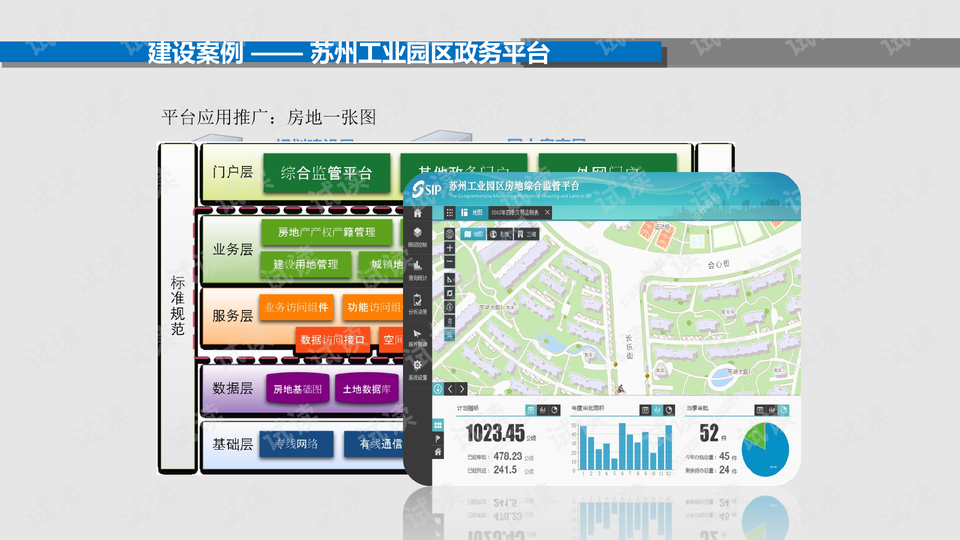This screenshot has height=540, width=960.
Task: Click the 综合监管平台 green box
Action: pyautogui.click(x=327, y=173)
